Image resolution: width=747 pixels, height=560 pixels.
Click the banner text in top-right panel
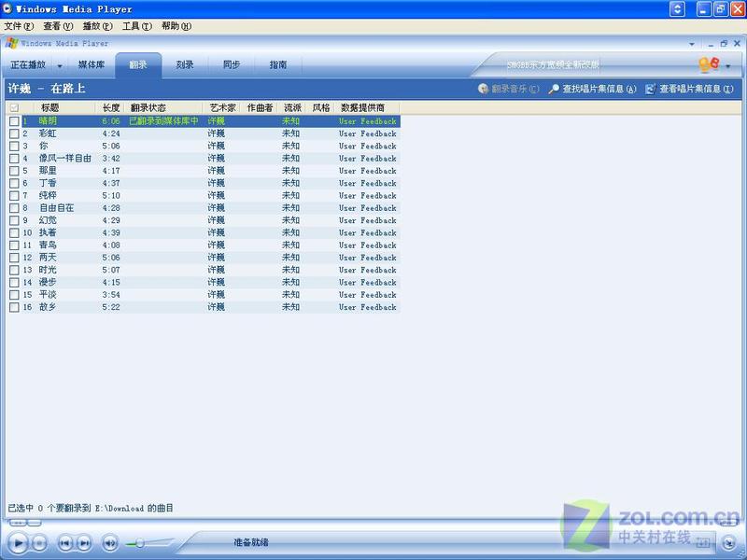pos(553,64)
